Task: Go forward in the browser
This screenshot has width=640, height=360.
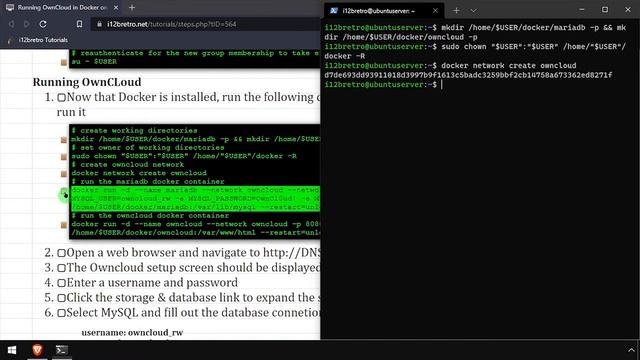Action: click(27, 24)
